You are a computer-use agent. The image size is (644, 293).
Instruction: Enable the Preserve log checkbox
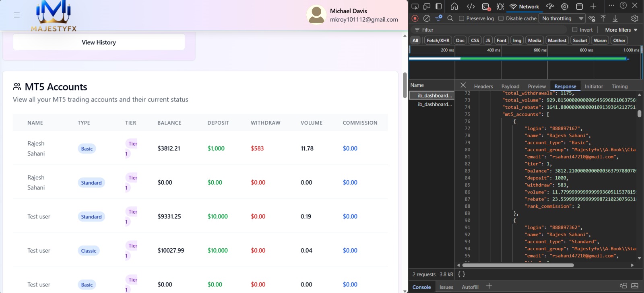coord(462,19)
